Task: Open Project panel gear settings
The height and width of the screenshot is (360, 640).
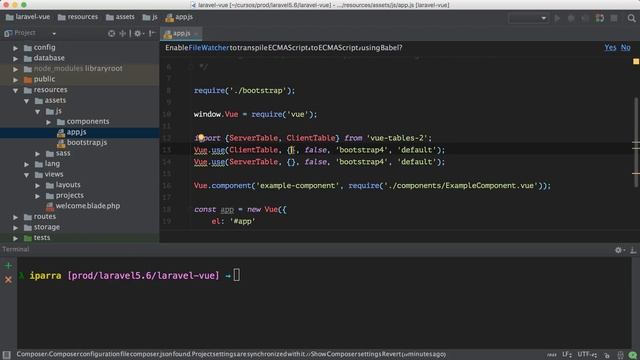Action: click(x=138, y=33)
